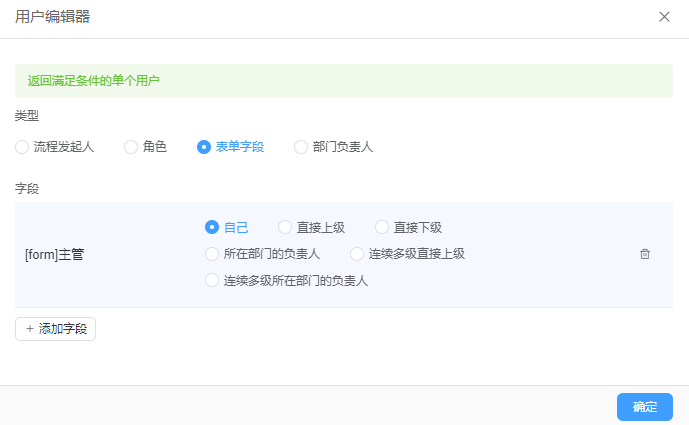Viewport: 689px width, 425px height.
Task: Select the 表单字段 type radio
Action: click(x=204, y=147)
